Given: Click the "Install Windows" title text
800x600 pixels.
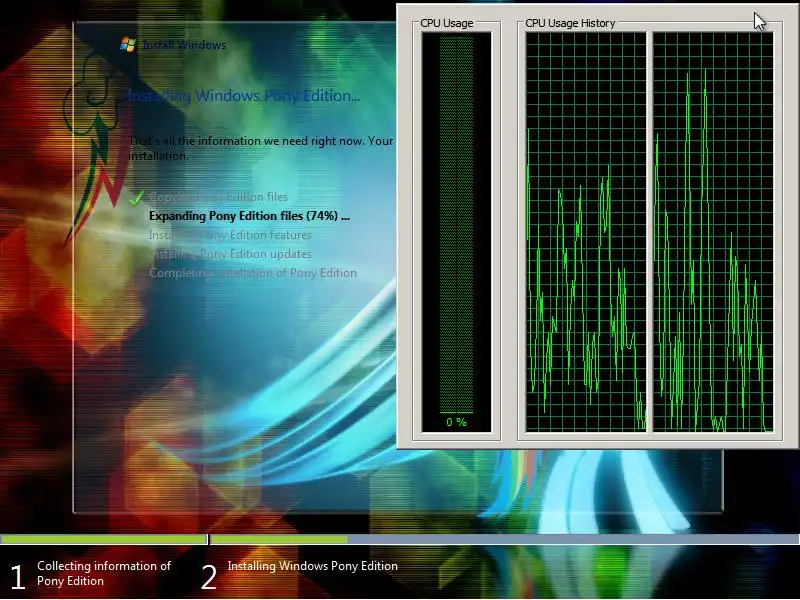Looking at the screenshot, I should pos(184,45).
